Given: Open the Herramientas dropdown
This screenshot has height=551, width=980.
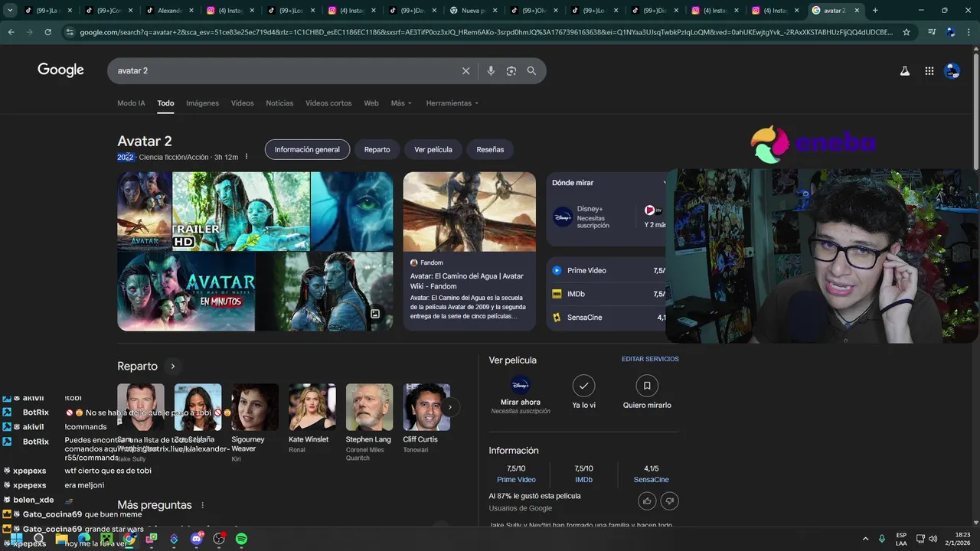Looking at the screenshot, I should pyautogui.click(x=452, y=103).
